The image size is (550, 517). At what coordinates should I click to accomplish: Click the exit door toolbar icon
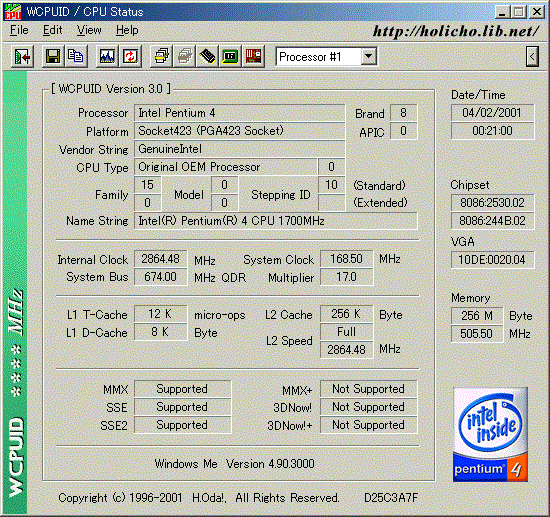coord(22,56)
